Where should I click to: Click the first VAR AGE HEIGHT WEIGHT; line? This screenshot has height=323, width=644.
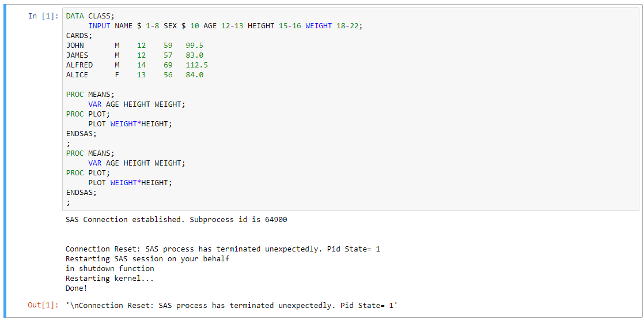click(x=137, y=104)
